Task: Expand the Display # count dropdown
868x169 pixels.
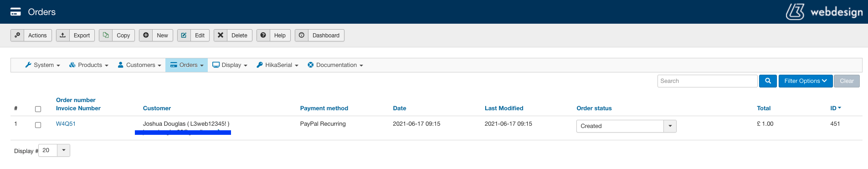Action: pos(54,150)
